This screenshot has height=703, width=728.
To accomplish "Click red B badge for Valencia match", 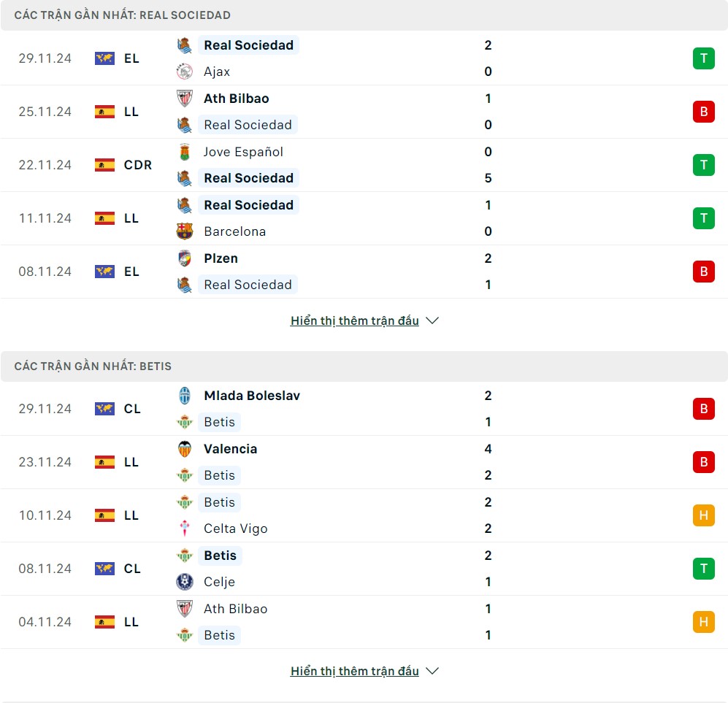I will tap(703, 462).
